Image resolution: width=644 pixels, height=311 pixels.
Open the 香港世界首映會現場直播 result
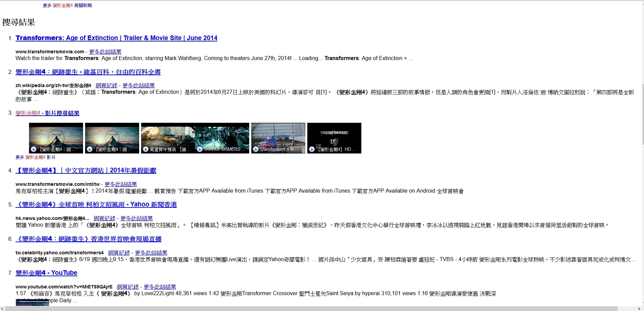coord(88,239)
